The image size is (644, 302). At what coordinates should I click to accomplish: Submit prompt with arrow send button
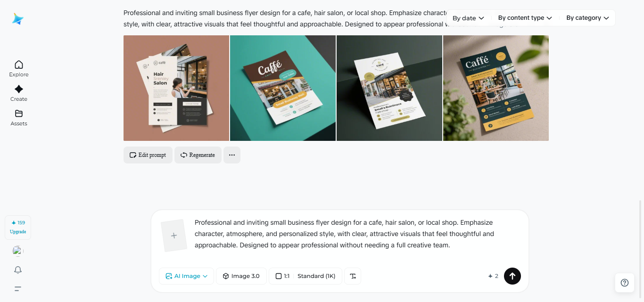(512, 276)
